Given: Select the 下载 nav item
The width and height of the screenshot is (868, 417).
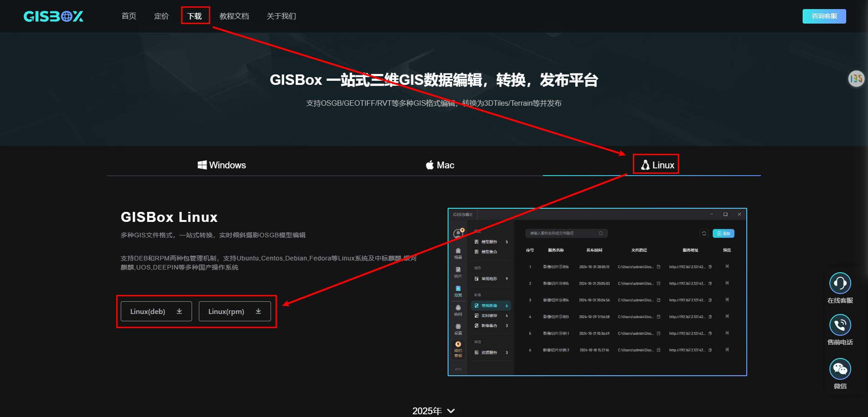Looking at the screenshot, I should coord(195,16).
